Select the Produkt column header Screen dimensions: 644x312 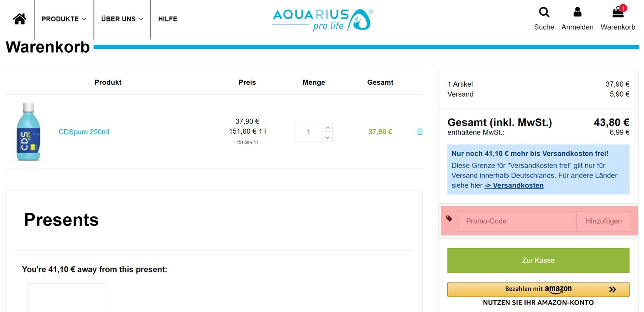pos(108,82)
